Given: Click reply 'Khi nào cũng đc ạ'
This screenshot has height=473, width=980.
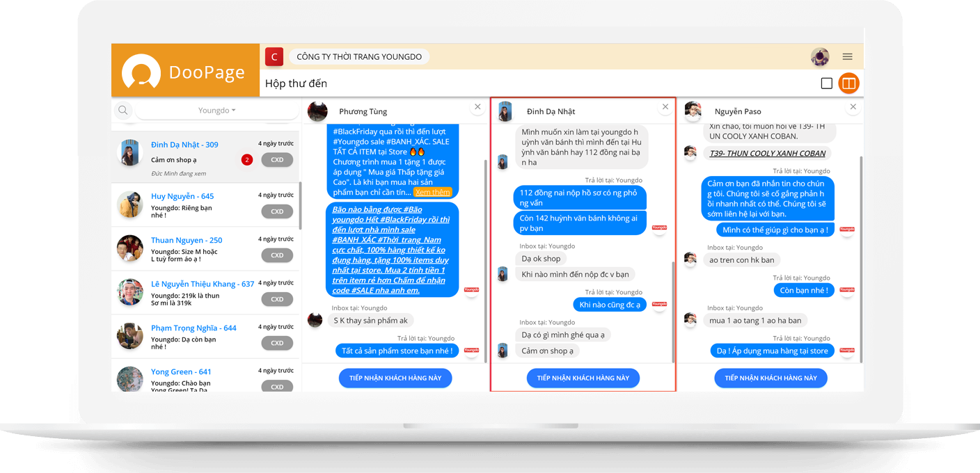Looking at the screenshot, I should pos(610,305).
